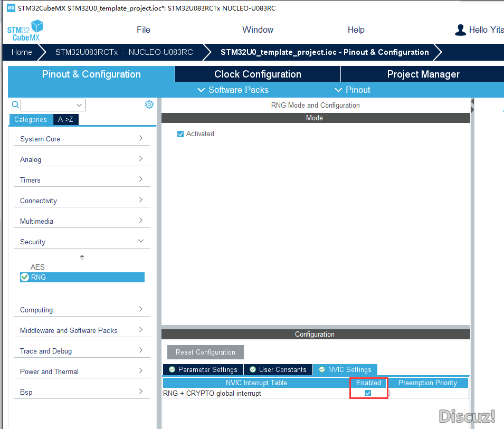Image resolution: width=504 pixels, height=429 pixels.
Task: Click the STM32CubeMX logo icon
Action: click(25, 30)
